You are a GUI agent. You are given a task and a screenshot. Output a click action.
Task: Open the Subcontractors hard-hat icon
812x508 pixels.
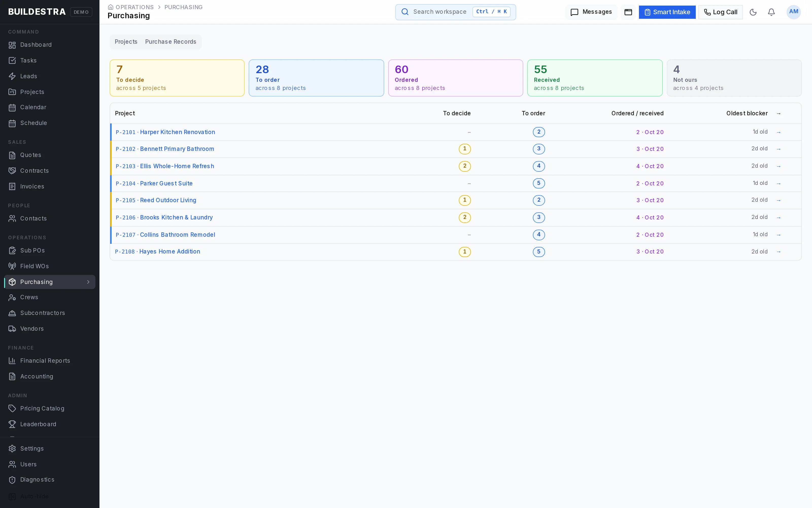tap(12, 313)
